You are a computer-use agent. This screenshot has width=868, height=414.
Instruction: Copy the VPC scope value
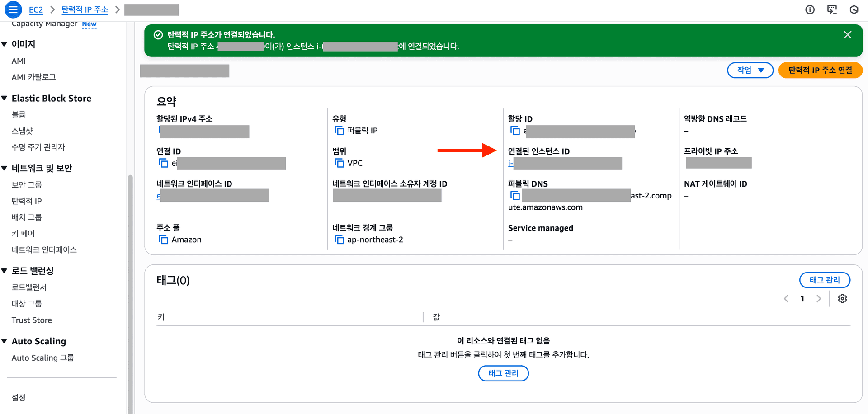tap(340, 163)
